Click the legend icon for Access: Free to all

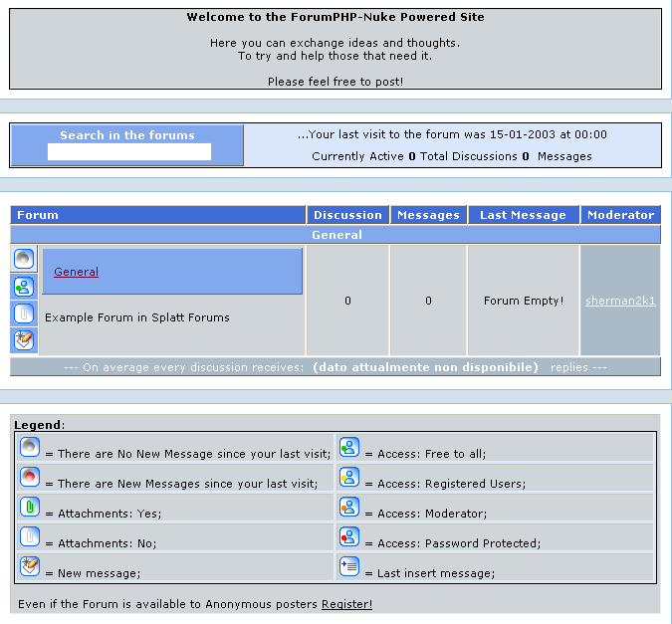click(348, 447)
